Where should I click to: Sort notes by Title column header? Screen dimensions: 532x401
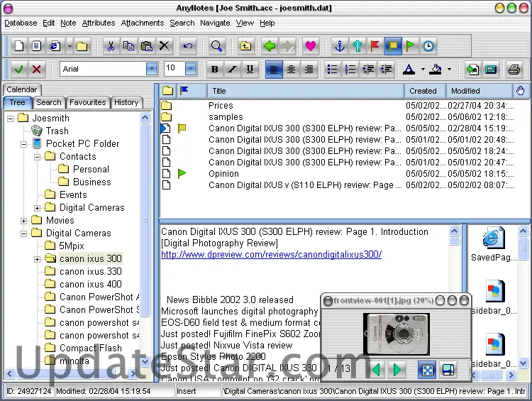(x=305, y=91)
